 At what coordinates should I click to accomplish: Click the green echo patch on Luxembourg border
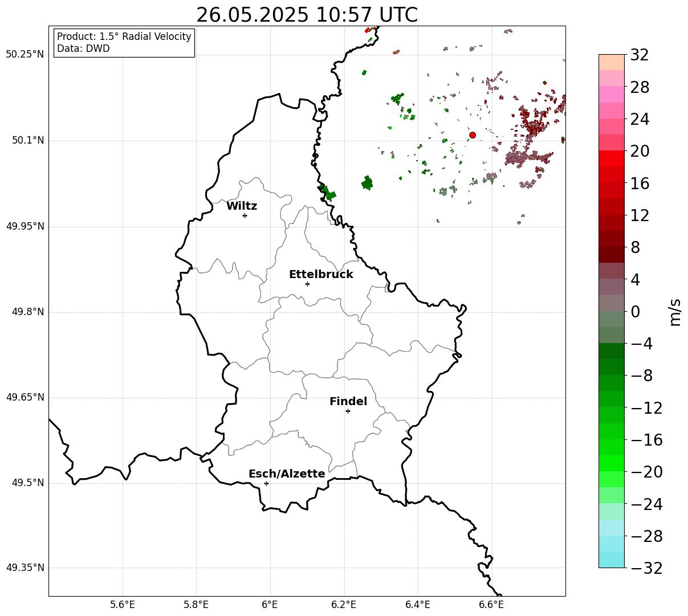(x=328, y=193)
